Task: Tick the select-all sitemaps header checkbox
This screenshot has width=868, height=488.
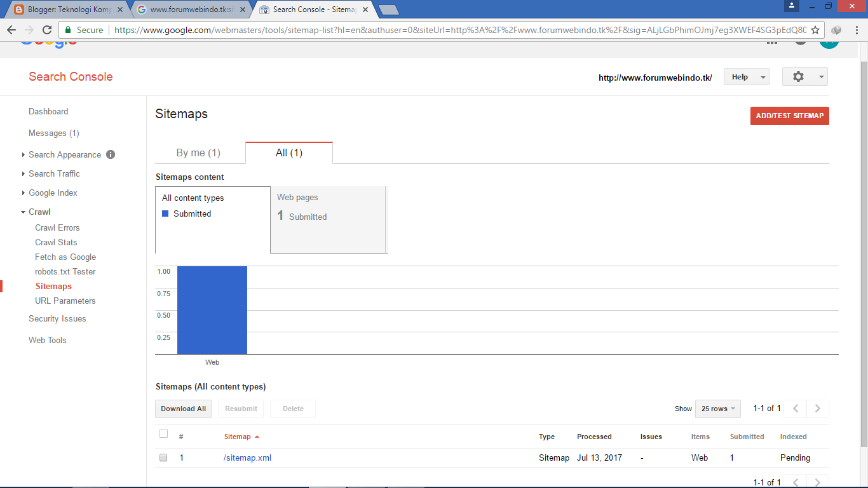Action: point(163,434)
